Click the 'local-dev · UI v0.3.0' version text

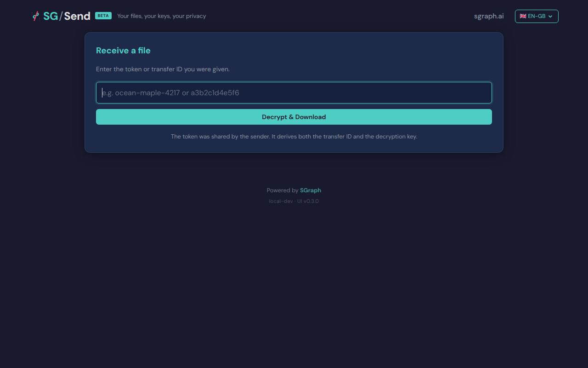click(x=294, y=201)
